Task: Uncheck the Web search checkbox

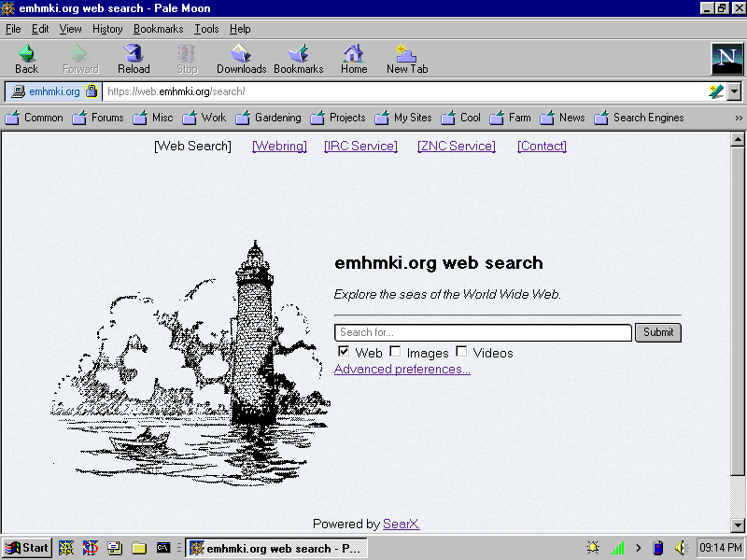Action: (344, 352)
